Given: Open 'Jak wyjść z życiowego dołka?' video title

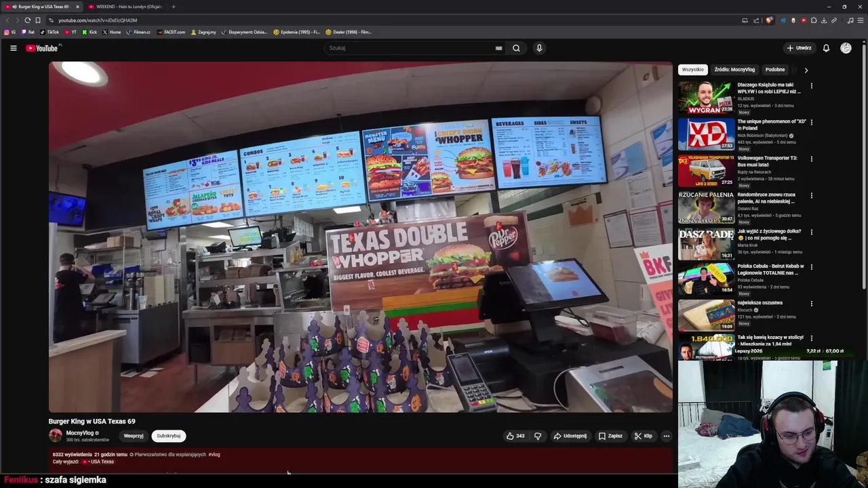Looking at the screenshot, I should tap(769, 235).
